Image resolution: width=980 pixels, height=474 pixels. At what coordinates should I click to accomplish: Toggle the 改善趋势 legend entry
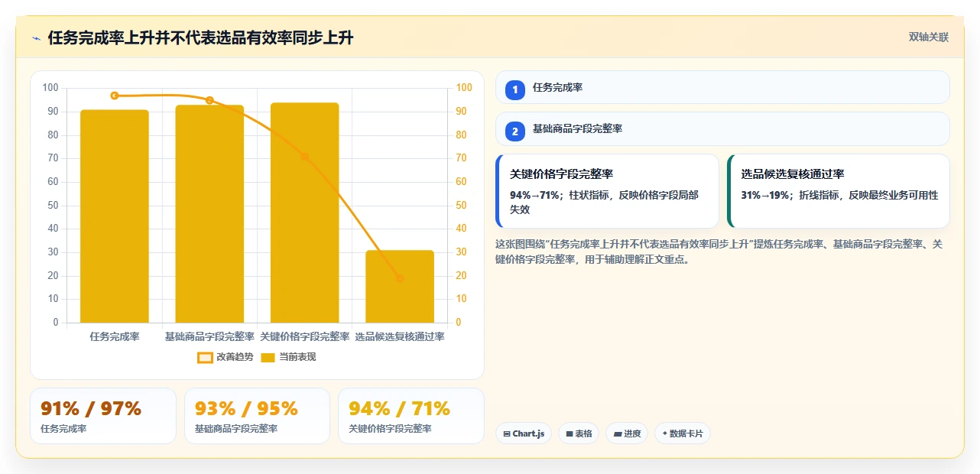(225, 357)
